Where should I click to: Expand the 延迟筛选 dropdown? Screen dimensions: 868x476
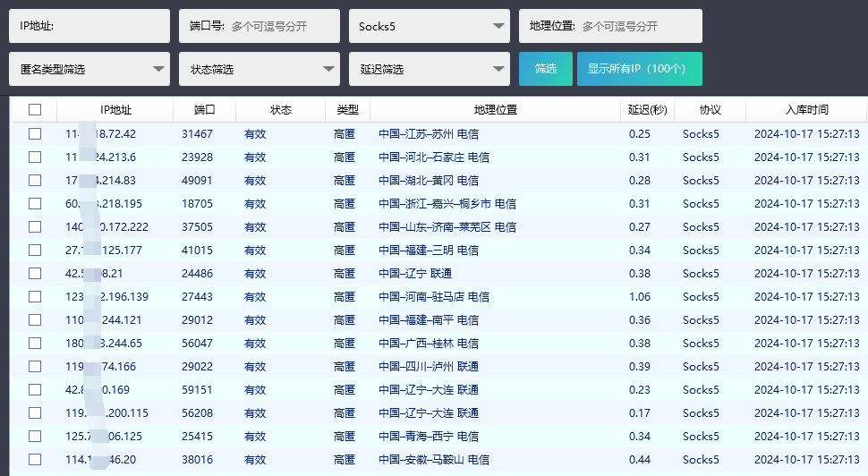click(429, 69)
